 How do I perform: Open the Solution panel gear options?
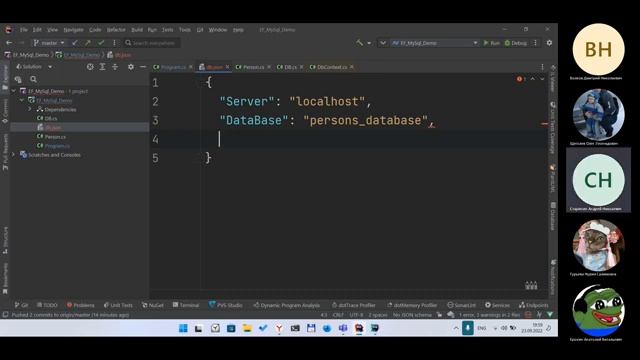point(131,67)
